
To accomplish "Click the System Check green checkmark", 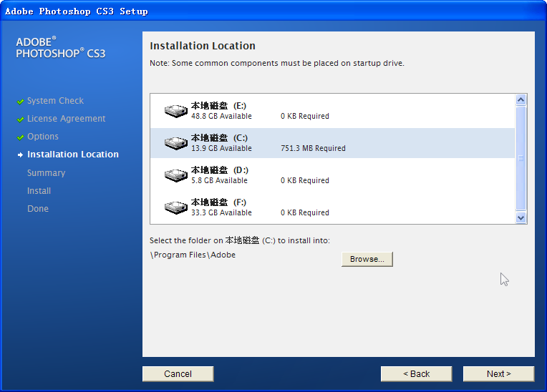I will click(x=20, y=102).
